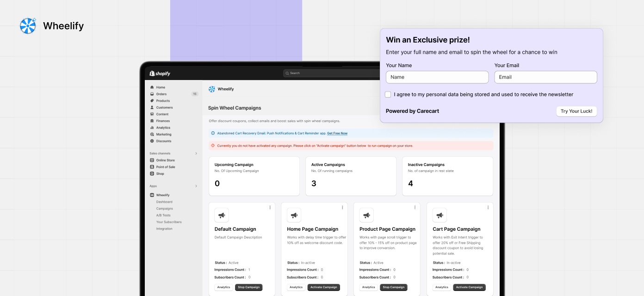Click the Analytics bar chart icon
This screenshot has height=296, width=644.
(x=152, y=128)
